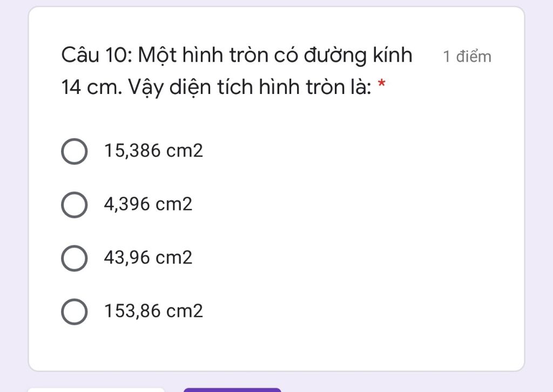Click the 'cm2' unit of 153,86 option
Image resolution: width=553 pixels, height=392 pixels.
coord(185,311)
